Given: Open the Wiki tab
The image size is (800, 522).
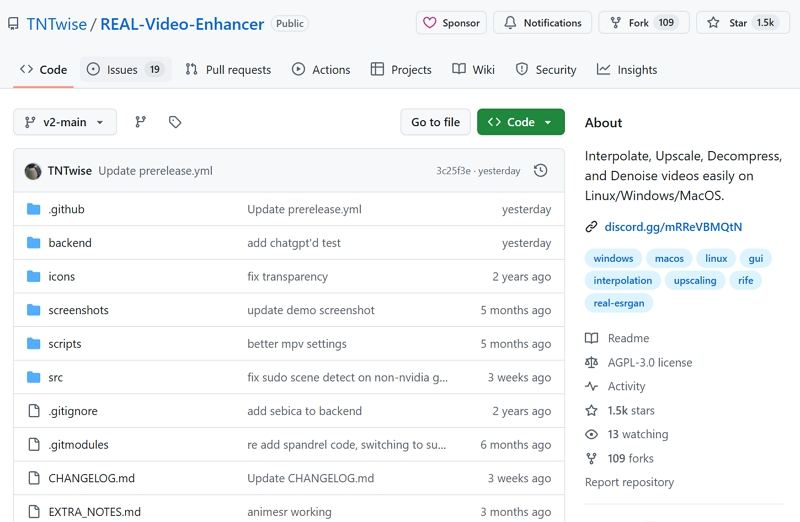Looking at the screenshot, I should click(473, 69).
